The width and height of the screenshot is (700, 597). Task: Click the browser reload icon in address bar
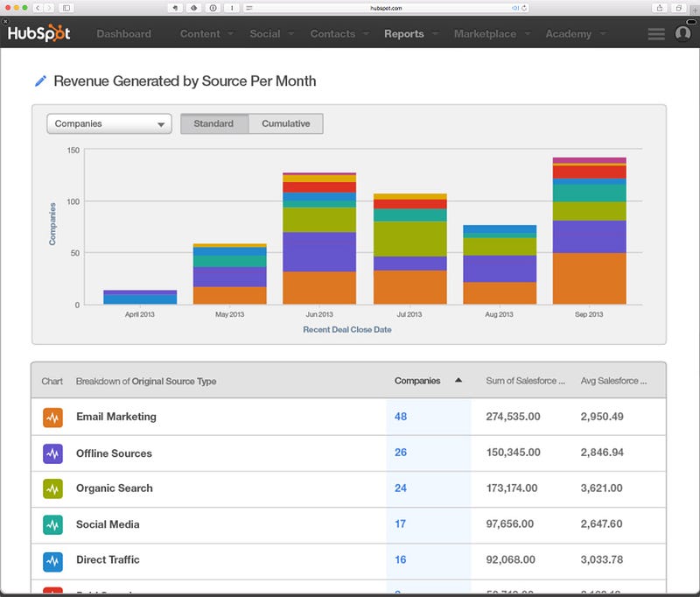(524, 8)
